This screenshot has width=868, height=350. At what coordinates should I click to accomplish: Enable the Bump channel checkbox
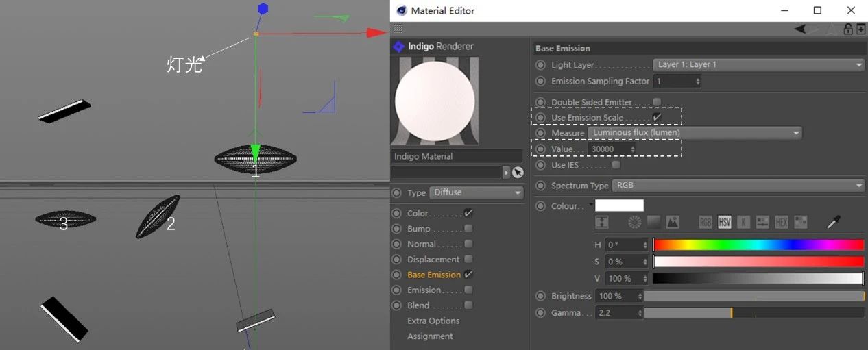(468, 229)
